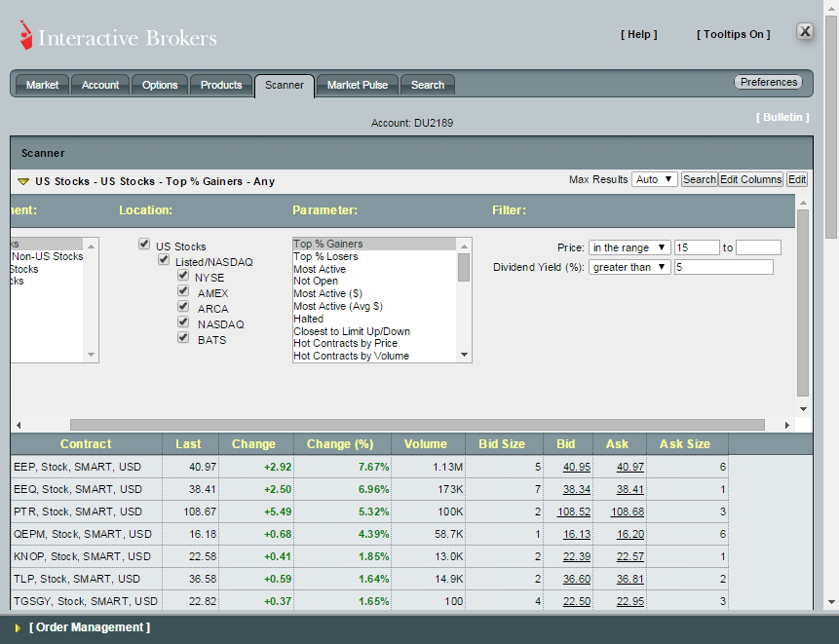Select the Scanner tab
The height and width of the screenshot is (644, 839).
[285, 86]
